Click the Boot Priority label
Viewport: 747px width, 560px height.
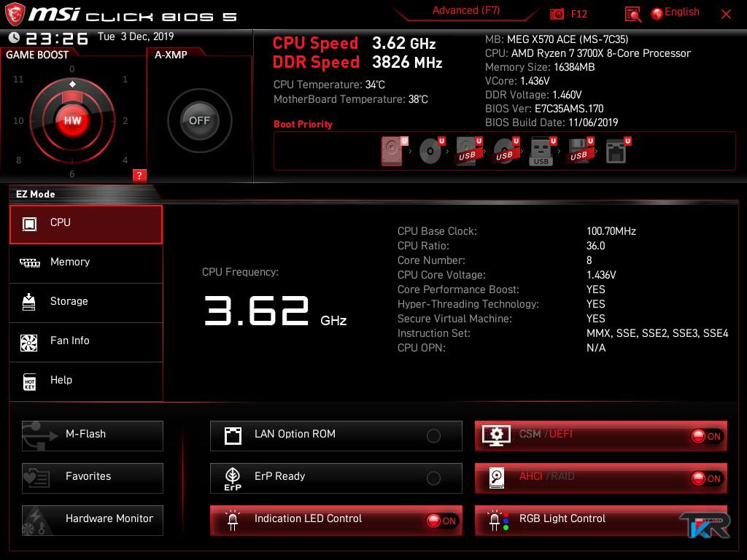coord(303,124)
